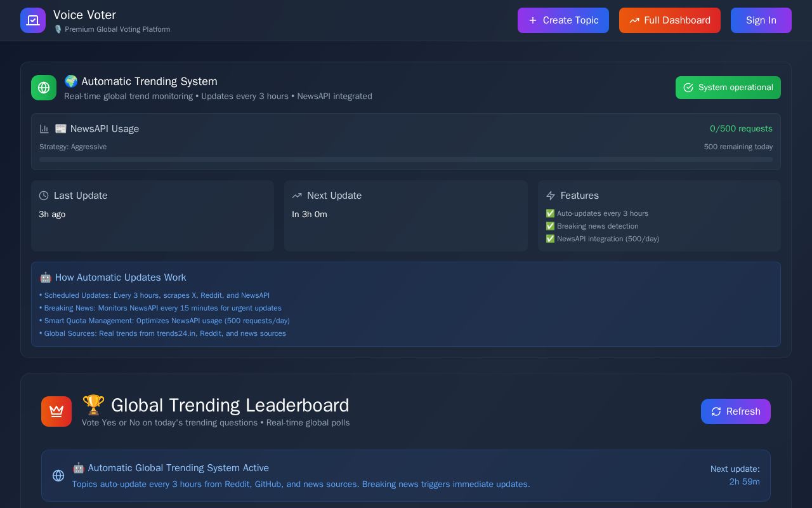
Task: Click the Real-time global trend monitoring subtitle
Action: pos(218,97)
